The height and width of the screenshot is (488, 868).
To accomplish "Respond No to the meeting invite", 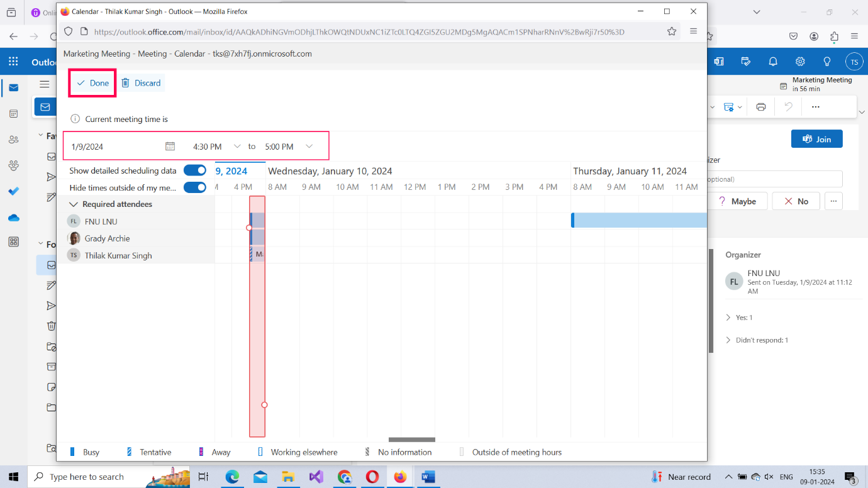I will pos(796,201).
